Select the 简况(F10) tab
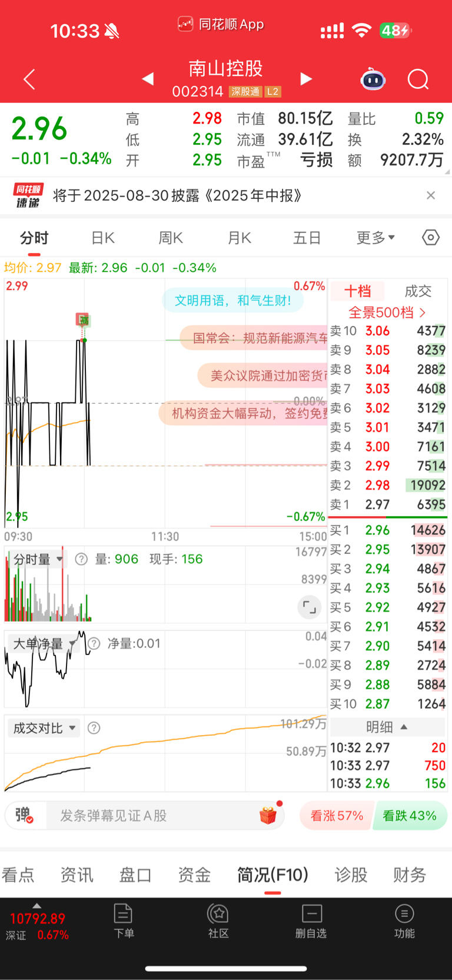 pyautogui.click(x=272, y=875)
